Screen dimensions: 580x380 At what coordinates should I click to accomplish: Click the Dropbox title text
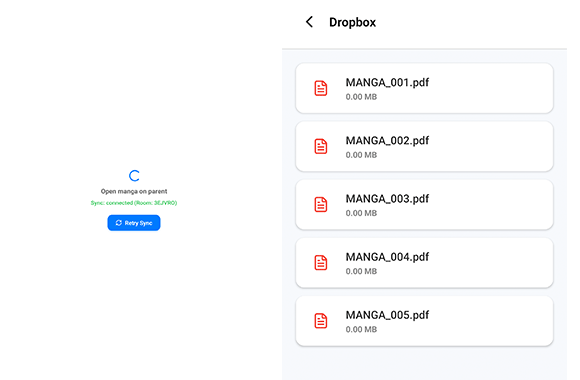(x=353, y=22)
